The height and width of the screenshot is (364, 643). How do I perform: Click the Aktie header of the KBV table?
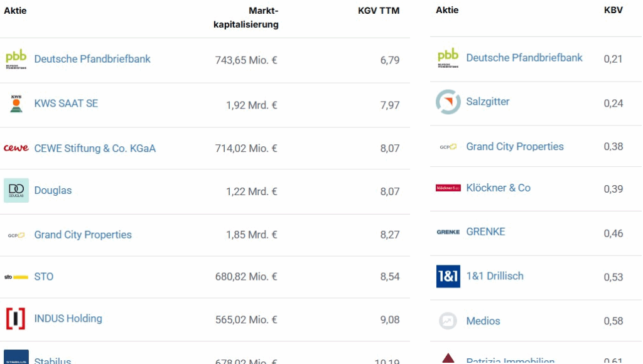pyautogui.click(x=447, y=10)
